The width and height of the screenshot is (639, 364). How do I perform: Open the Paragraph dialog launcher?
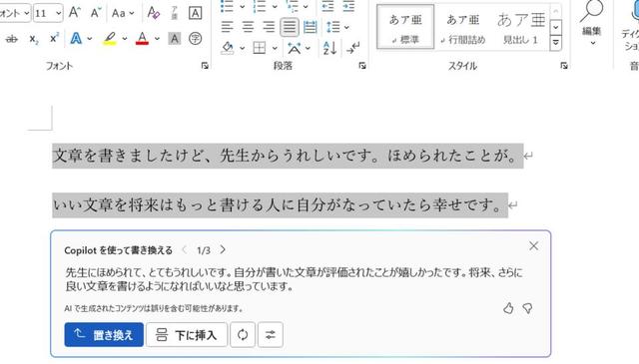coord(362,65)
